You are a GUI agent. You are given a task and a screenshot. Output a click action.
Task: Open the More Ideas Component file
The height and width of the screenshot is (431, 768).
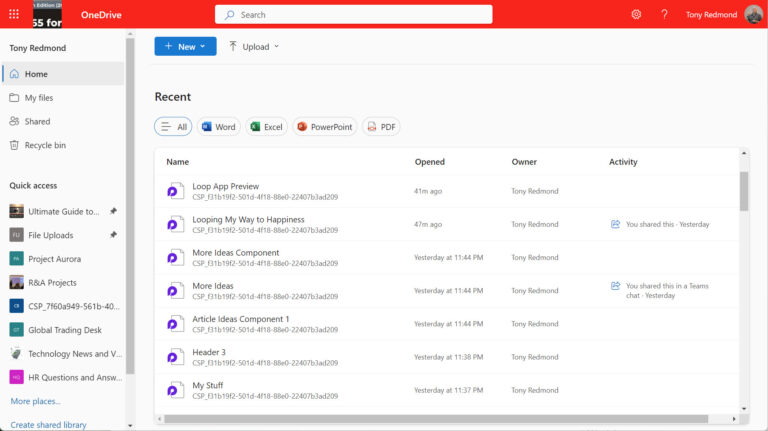236,253
